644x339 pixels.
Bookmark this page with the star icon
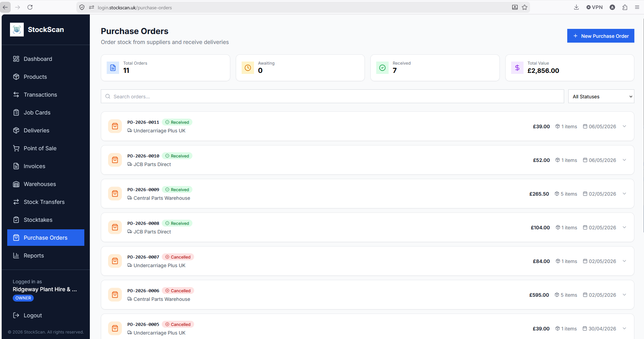[x=525, y=7]
